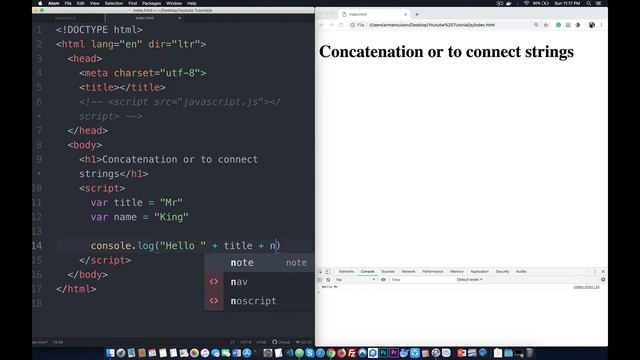Open the DevTools more options menu
Image resolution: width=640 pixels, height=360 pixels.
pos(595,271)
